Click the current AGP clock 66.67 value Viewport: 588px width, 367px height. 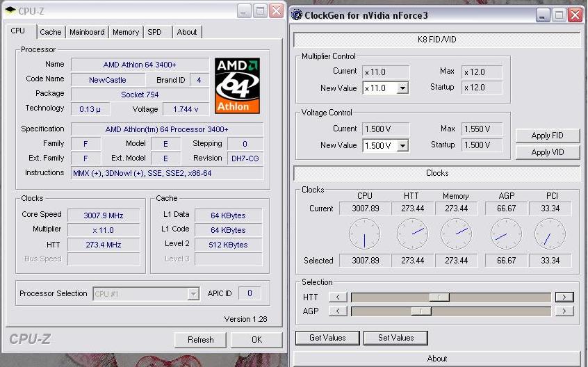point(506,209)
